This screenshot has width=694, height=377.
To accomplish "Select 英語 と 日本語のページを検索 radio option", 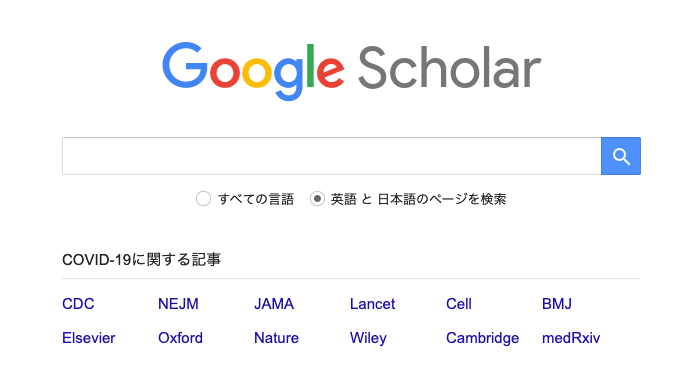I will (x=317, y=199).
